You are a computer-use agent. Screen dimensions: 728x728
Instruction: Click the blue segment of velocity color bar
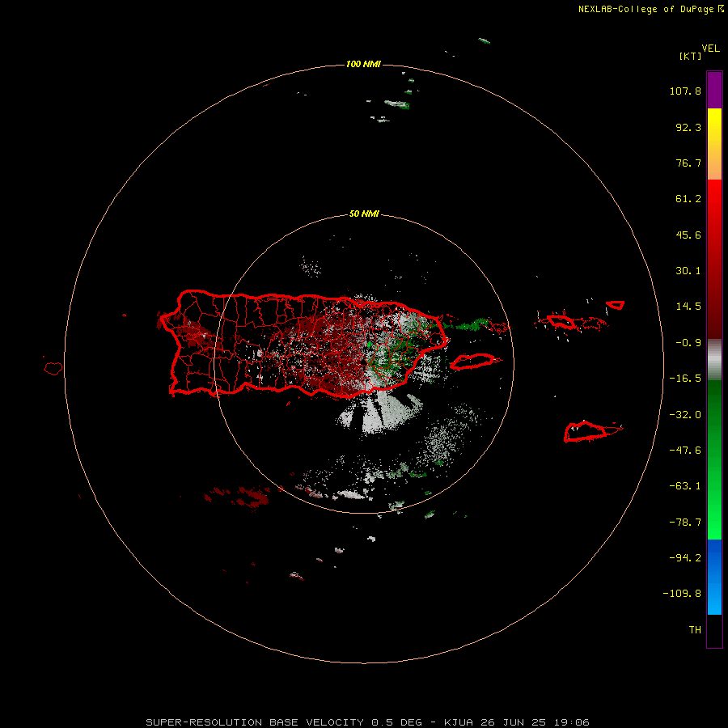714,577
